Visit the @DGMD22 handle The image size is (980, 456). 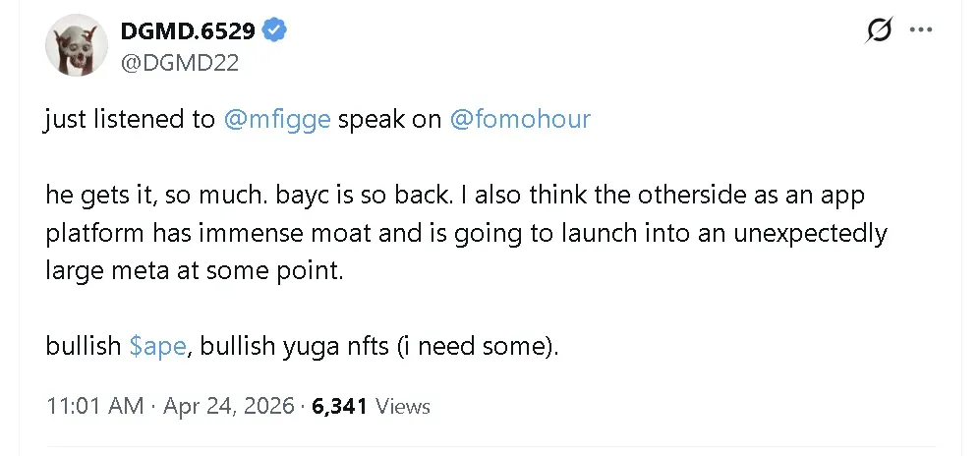pyautogui.click(x=179, y=63)
